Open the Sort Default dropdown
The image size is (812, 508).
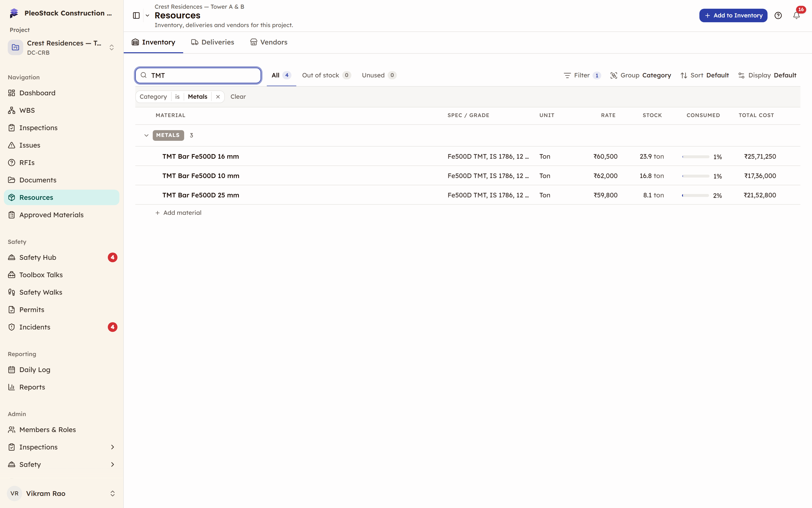pos(704,75)
